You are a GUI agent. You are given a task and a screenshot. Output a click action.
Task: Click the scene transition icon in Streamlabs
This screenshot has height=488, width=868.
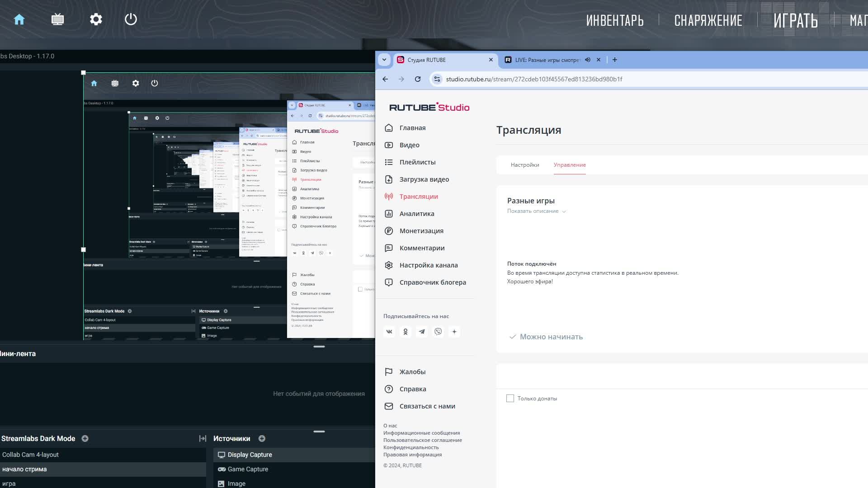[203, 439]
